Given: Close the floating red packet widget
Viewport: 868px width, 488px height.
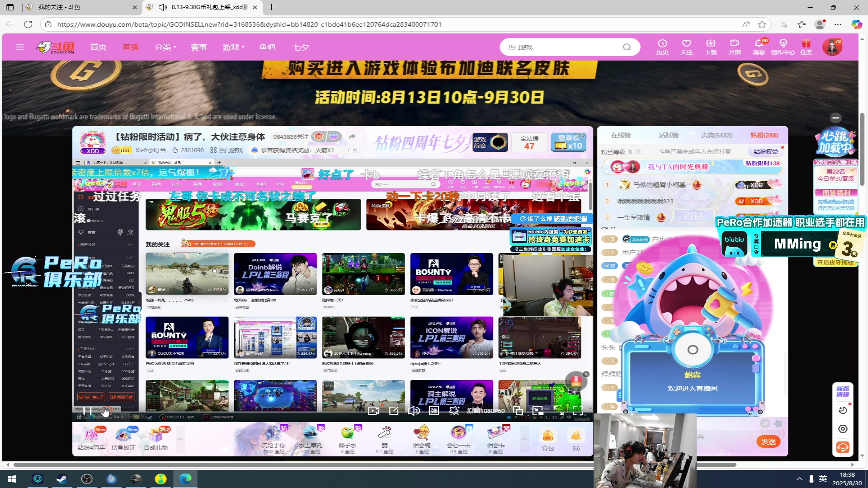Looking at the screenshot, I should (586, 374).
